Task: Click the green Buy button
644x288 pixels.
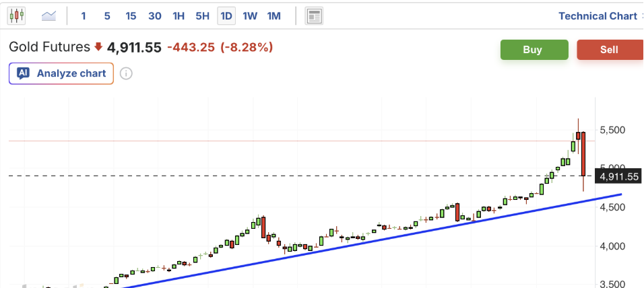Action: (534, 50)
